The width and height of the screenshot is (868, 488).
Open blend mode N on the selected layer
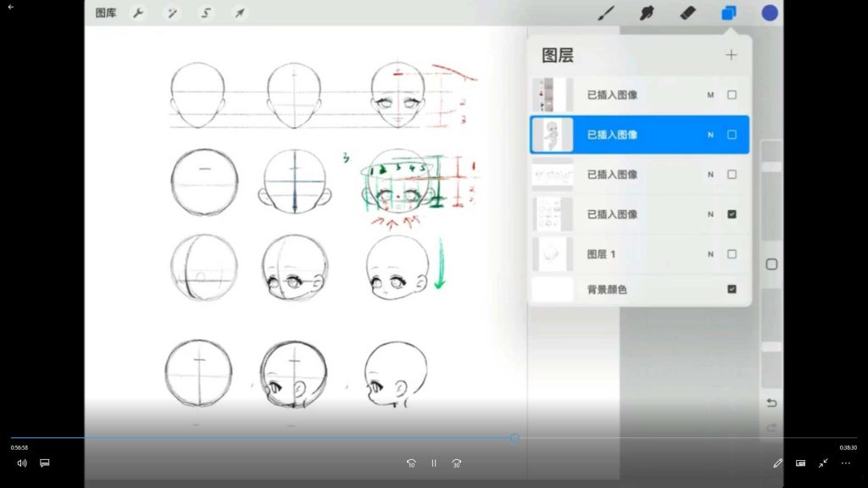pos(710,134)
